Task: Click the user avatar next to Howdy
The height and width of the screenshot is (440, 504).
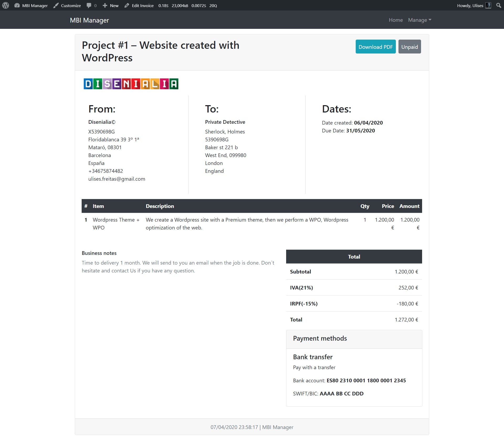Action: click(488, 6)
